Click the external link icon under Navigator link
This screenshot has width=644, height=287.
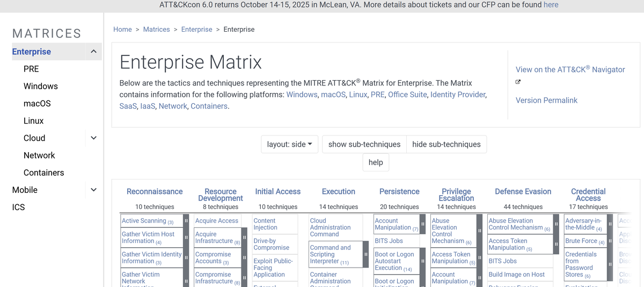pos(518,82)
